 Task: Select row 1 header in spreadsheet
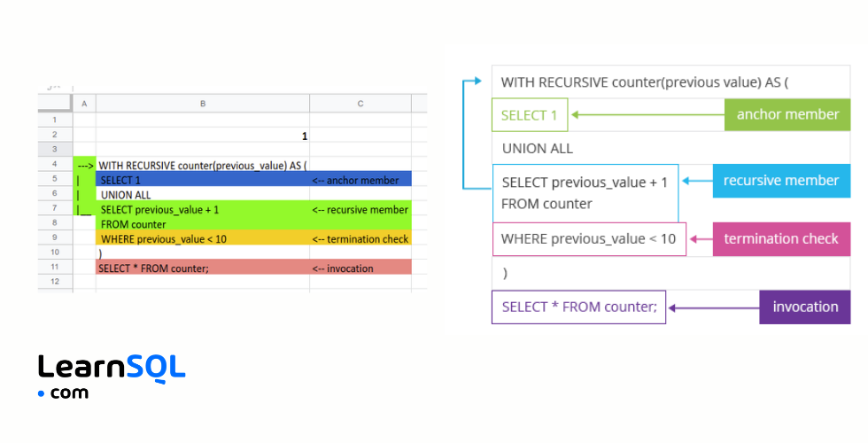point(55,120)
